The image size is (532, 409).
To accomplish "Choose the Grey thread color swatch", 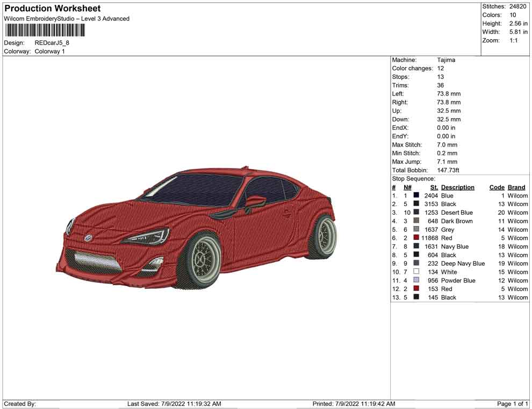I will (x=416, y=230).
